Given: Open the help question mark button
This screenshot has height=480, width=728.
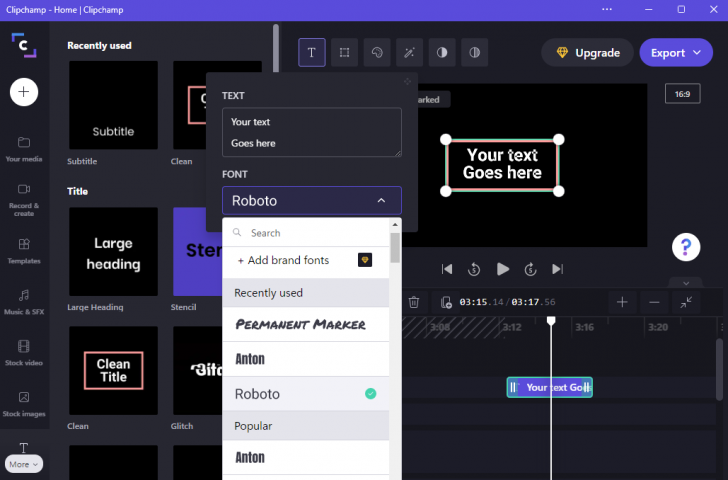Looking at the screenshot, I should (x=686, y=247).
